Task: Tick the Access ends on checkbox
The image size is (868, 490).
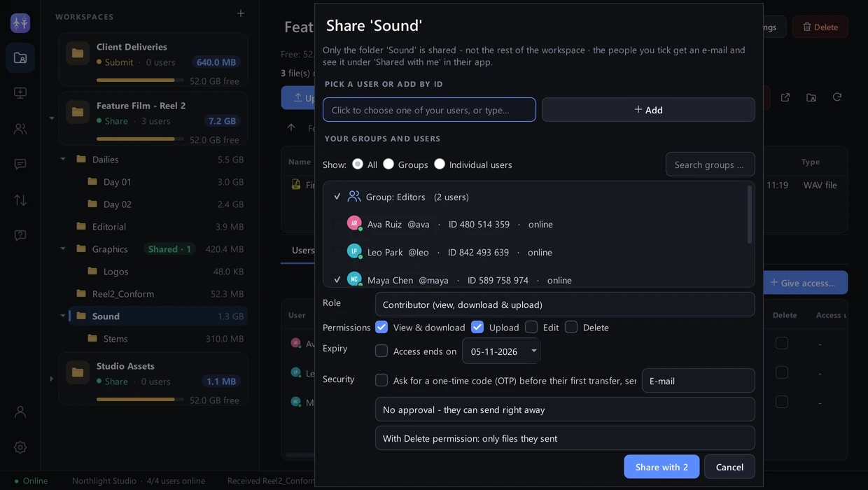Action: pos(381,351)
